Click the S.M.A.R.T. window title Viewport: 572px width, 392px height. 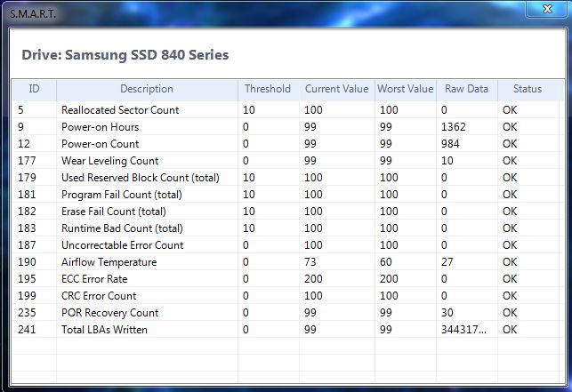click(33, 14)
